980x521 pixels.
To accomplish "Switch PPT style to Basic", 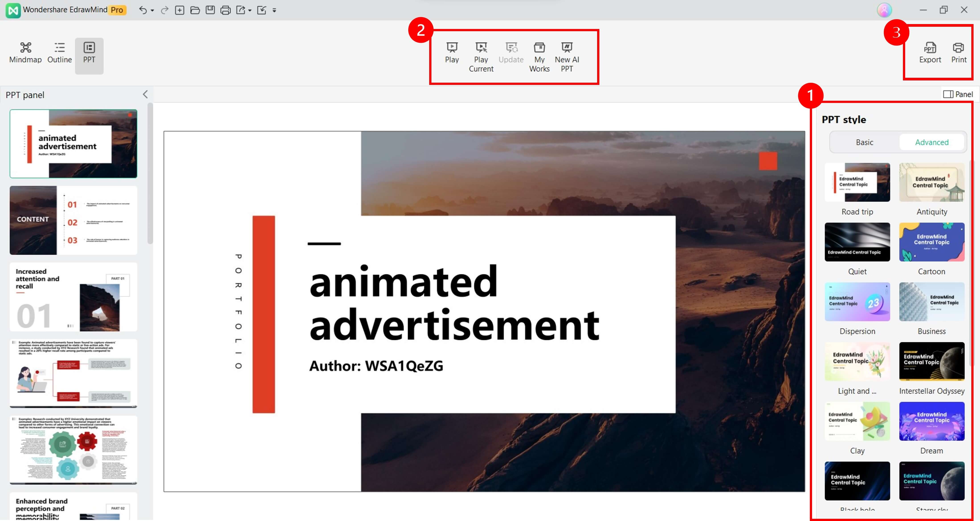I will click(864, 142).
